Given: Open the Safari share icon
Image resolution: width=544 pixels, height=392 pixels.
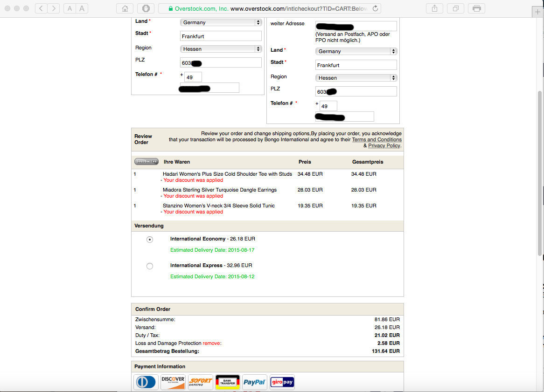Looking at the screenshot, I should (434, 8).
